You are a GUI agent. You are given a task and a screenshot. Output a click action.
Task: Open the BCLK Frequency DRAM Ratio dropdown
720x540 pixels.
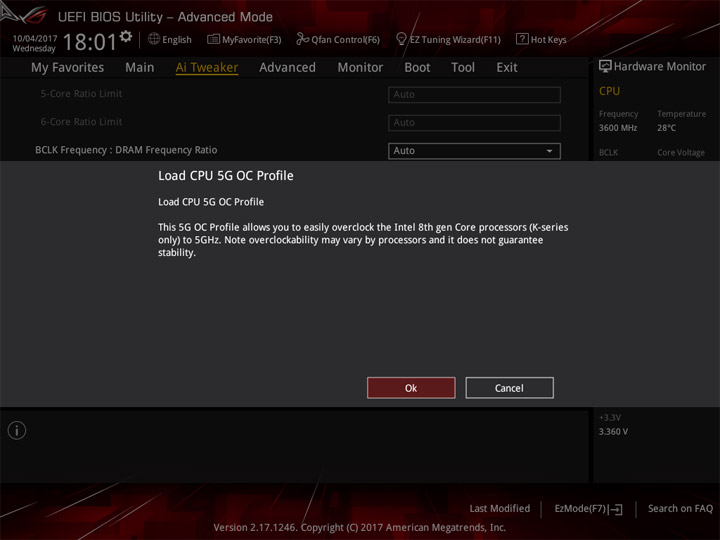(x=474, y=151)
